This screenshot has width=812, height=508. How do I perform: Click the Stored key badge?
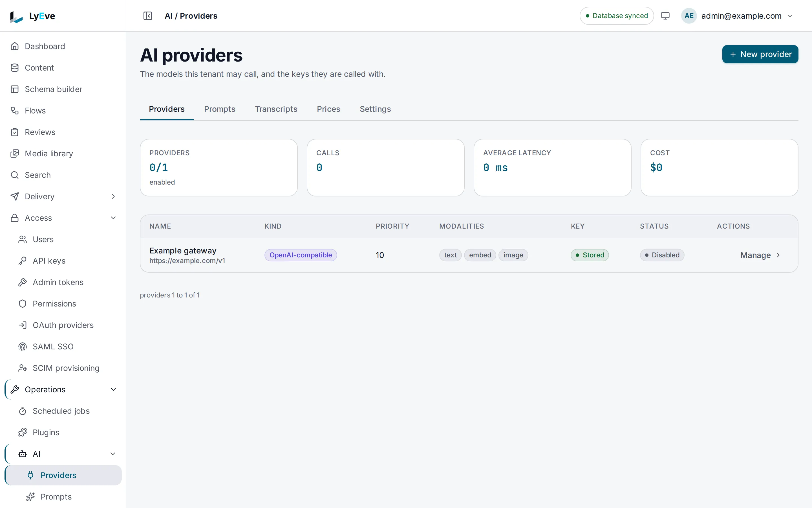590,255
